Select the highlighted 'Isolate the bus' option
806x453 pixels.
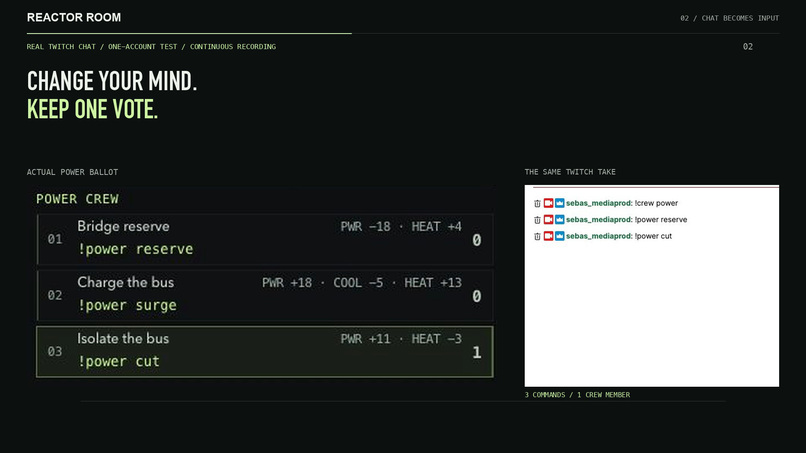(x=265, y=352)
